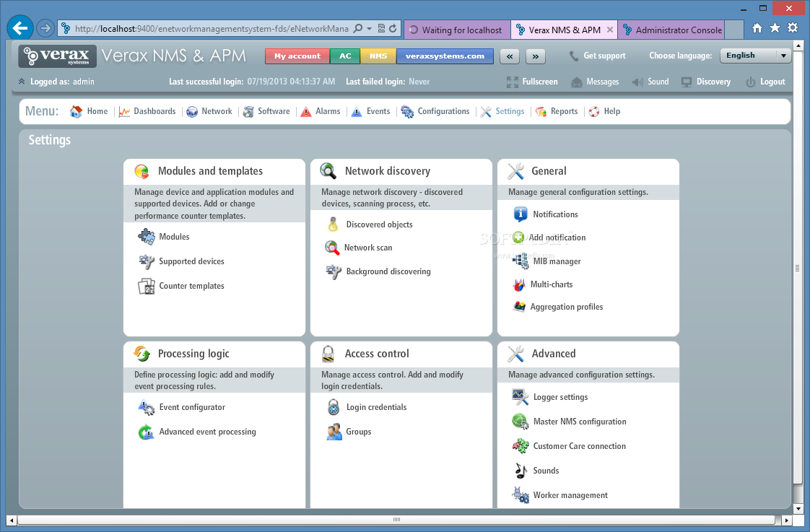Switch to the Waiting for localhost tab
Screen dimensions: 810x532
point(457,30)
